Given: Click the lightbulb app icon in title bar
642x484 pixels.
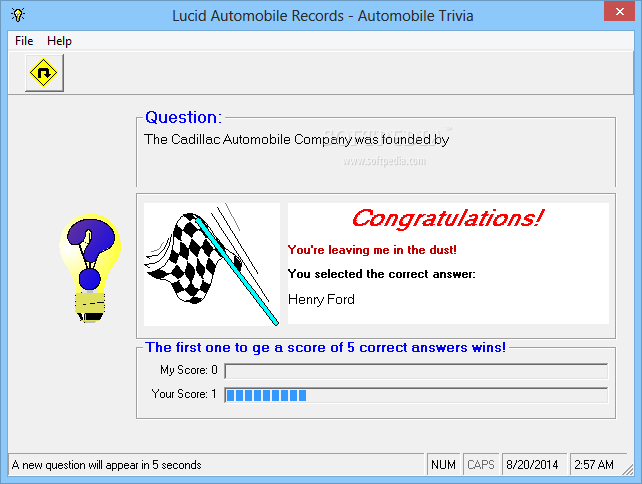Looking at the screenshot, I should 18,15.
